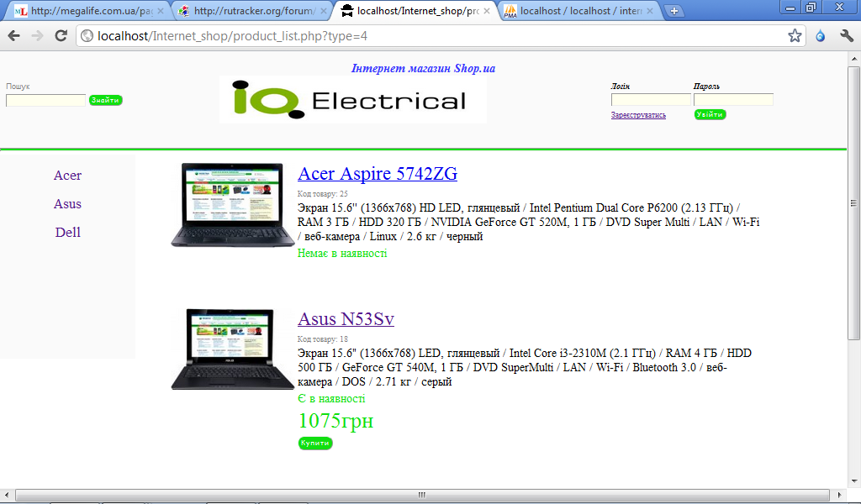The width and height of the screenshot is (861, 504).
Task: Switch to the phpMyAdmin localhost tab
Action: point(578,11)
